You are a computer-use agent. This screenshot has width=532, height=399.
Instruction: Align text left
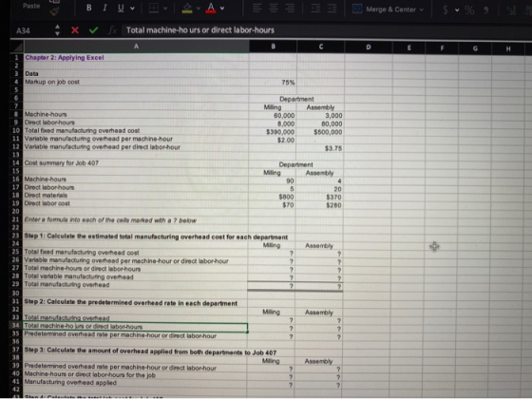click(256, 9)
